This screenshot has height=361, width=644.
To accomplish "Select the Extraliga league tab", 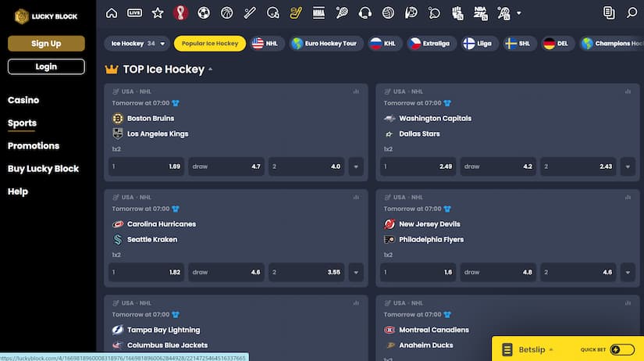I will pyautogui.click(x=431, y=43).
